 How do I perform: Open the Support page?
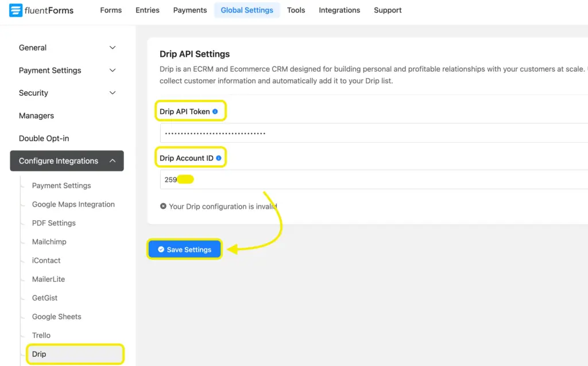pos(388,10)
